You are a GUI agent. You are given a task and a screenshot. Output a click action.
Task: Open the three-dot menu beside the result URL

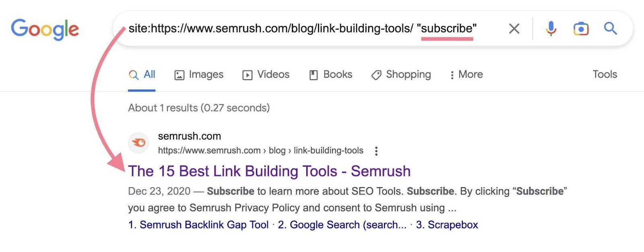[x=376, y=150]
